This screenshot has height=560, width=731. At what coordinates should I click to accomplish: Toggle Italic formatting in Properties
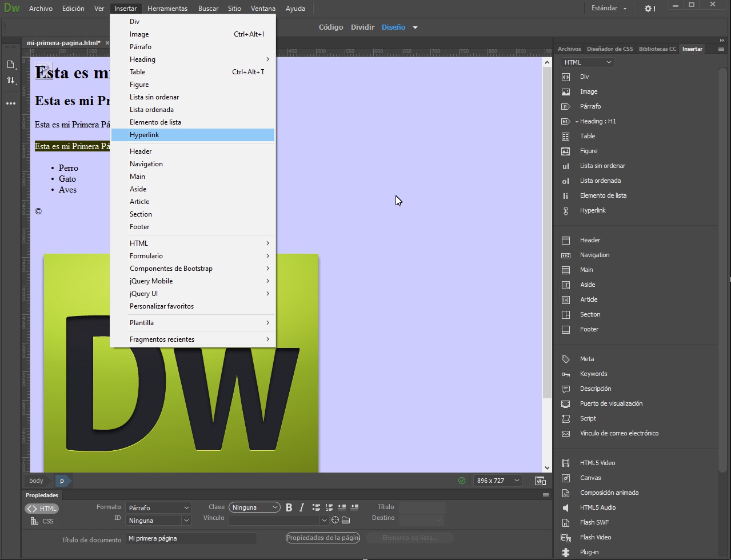[x=302, y=507]
